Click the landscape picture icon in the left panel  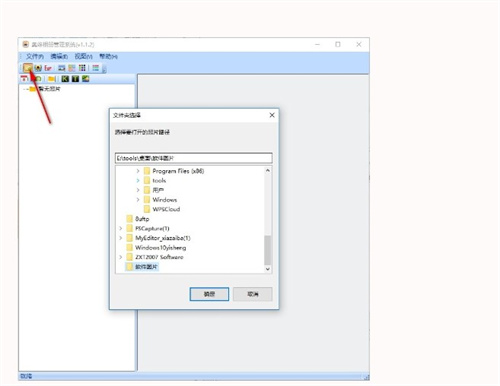(x=86, y=79)
